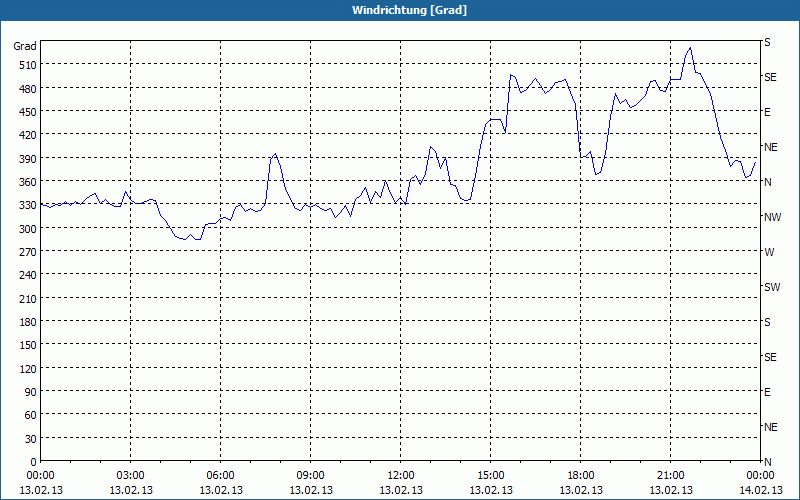Select the 'Grad' y-axis unit label

click(25, 46)
